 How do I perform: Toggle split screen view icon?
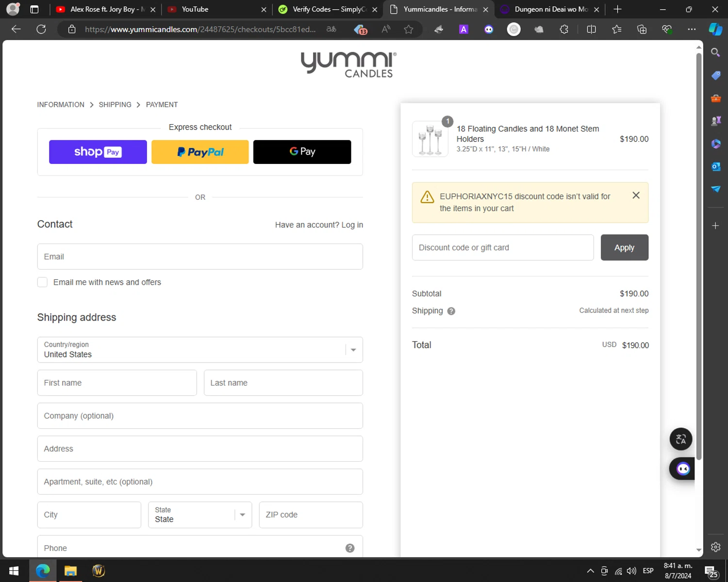click(591, 29)
